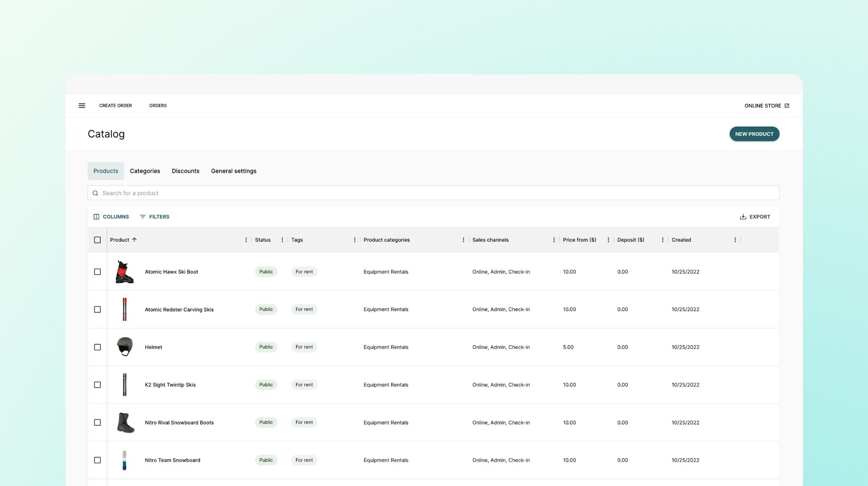The height and width of the screenshot is (486, 868).
Task: Click the For rent tag on Helmet
Action: [x=304, y=347]
